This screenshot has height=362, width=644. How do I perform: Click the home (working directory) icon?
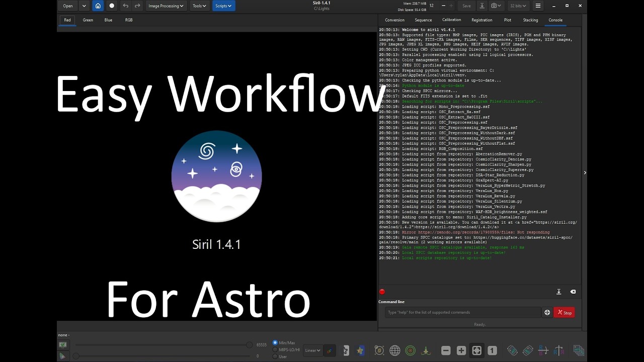click(98, 6)
